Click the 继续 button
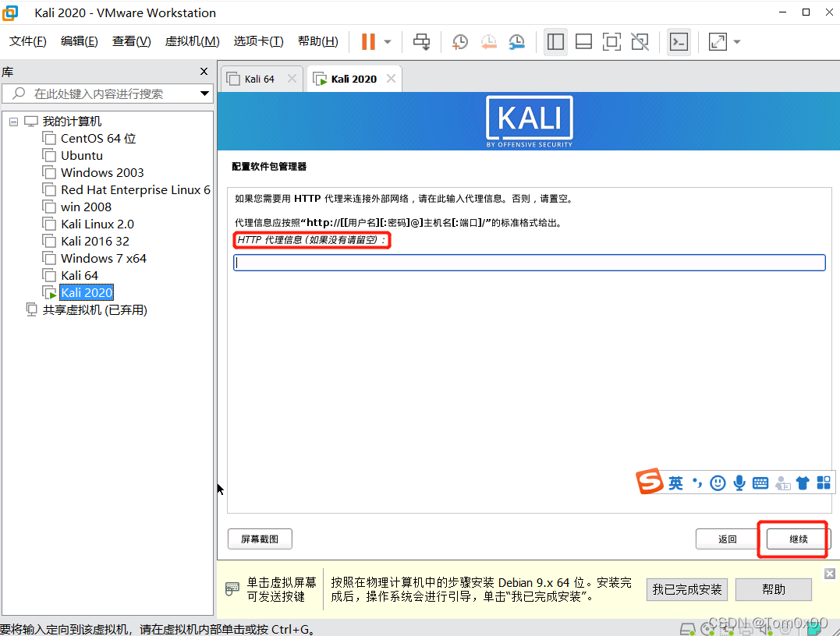Screen dimensions: 840x636 (x=798, y=539)
